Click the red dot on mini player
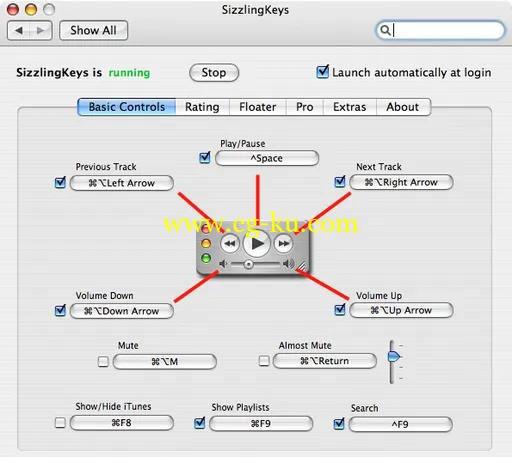512x457 pixels. [x=206, y=228]
